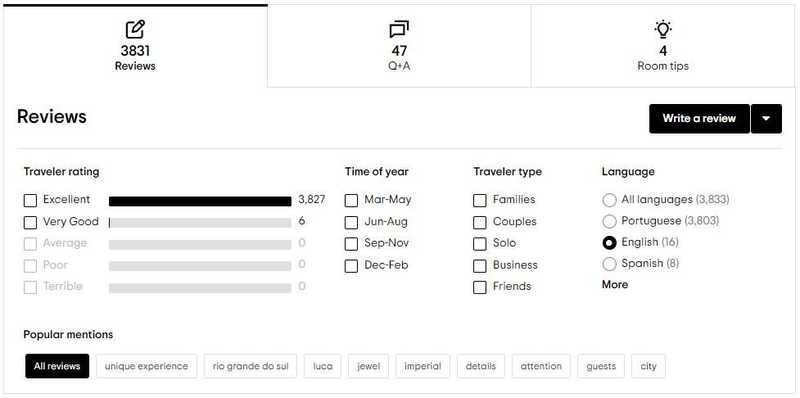
Task: Click the Room tips lightbulb icon
Action: (663, 30)
